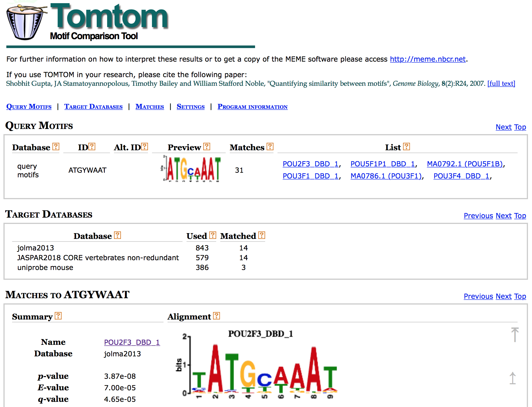The height and width of the screenshot is (407, 532).
Task: Click help icon next to Preview column
Action: pos(207,147)
